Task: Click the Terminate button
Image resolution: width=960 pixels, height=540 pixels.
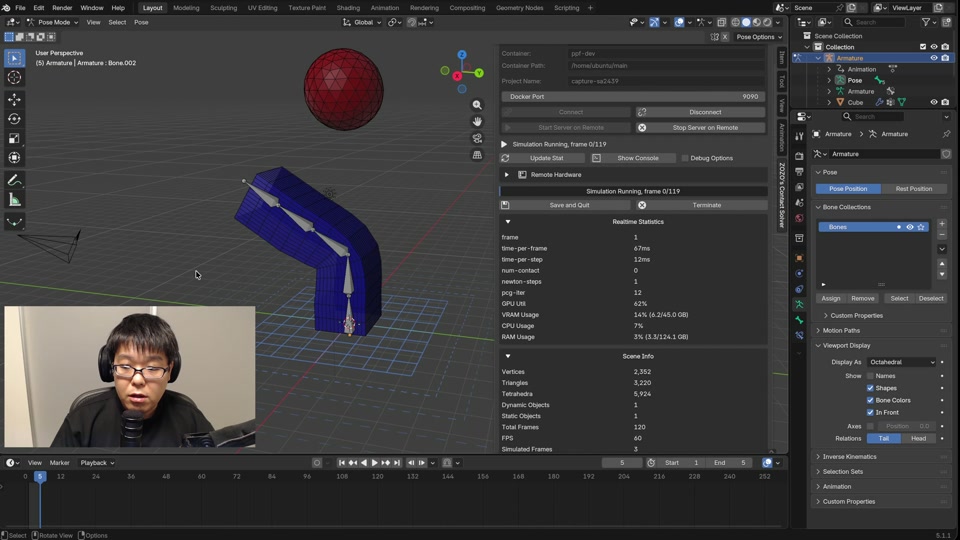Action: pos(700,205)
